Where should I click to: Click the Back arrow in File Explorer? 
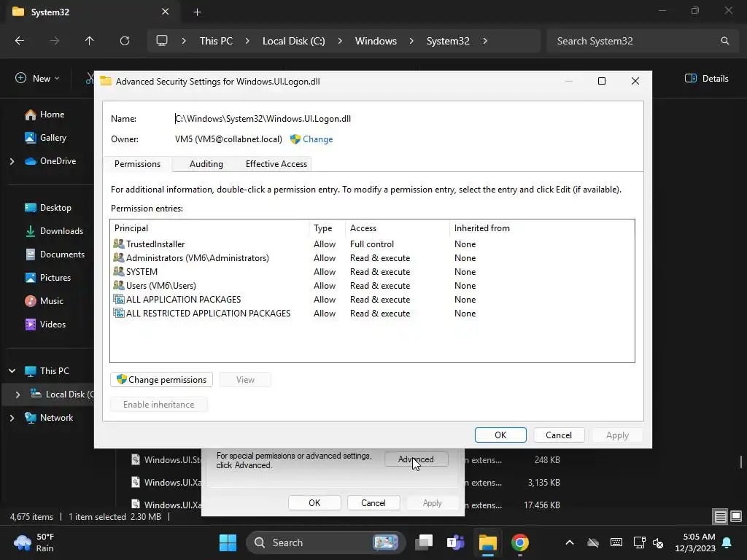(x=20, y=41)
